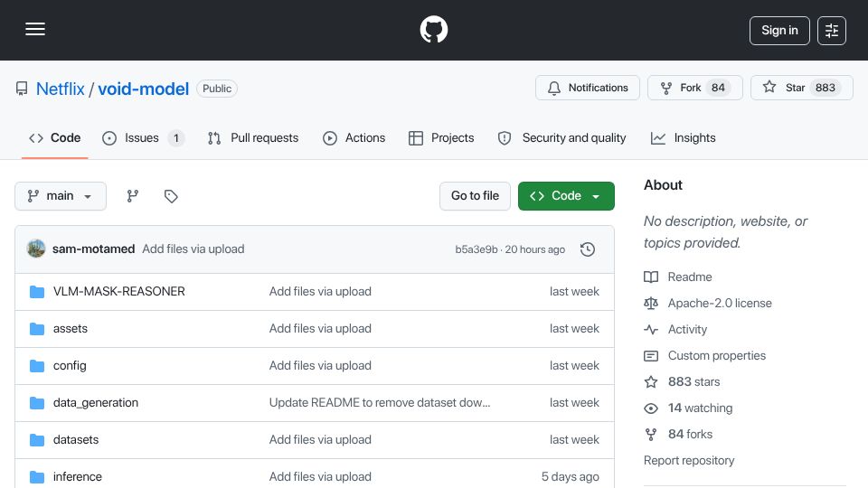Open 'Update README to remove dataset dow...' commit

click(380, 403)
